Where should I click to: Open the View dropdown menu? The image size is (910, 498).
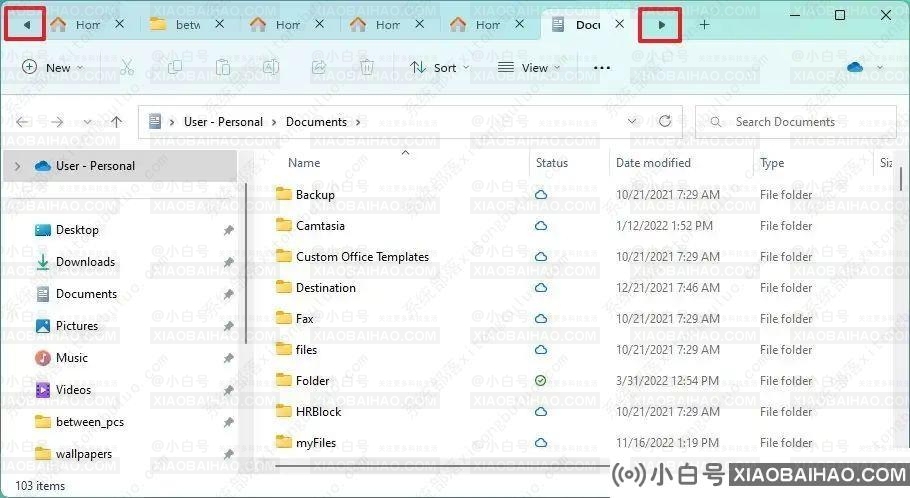point(529,68)
